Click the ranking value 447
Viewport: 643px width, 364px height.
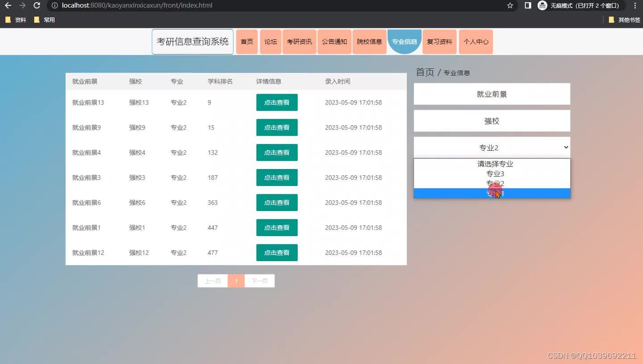click(x=213, y=227)
